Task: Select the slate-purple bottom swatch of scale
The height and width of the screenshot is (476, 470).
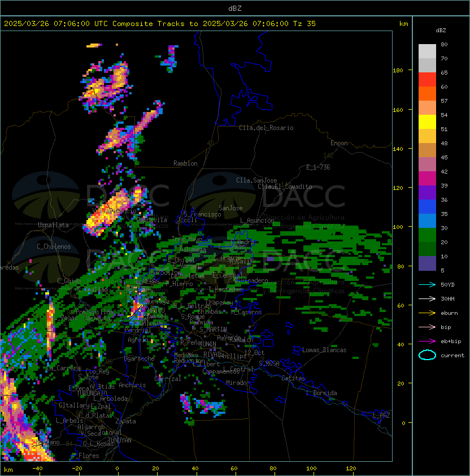Action: tap(427, 263)
